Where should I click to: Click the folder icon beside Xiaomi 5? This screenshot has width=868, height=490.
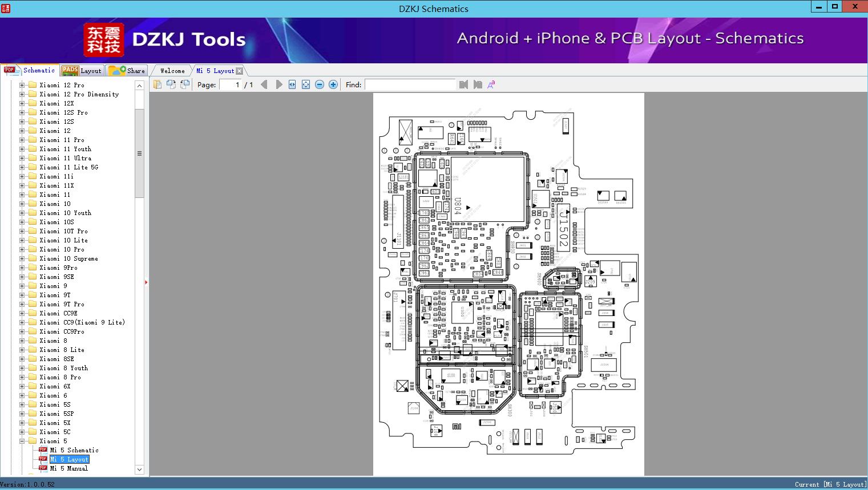(33, 441)
